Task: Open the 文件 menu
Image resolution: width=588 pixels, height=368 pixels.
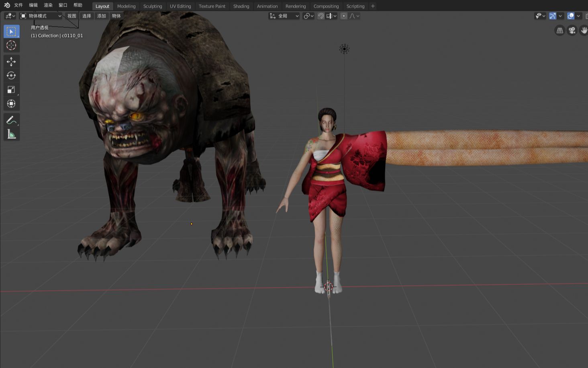Action: pyautogui.click(x=18, y=5)
